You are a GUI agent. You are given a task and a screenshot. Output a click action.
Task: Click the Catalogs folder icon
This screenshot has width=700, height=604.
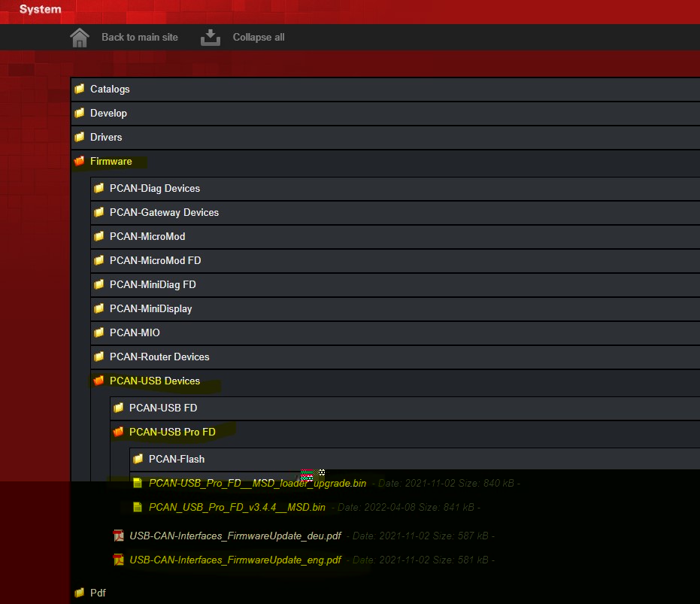point(80,89)
